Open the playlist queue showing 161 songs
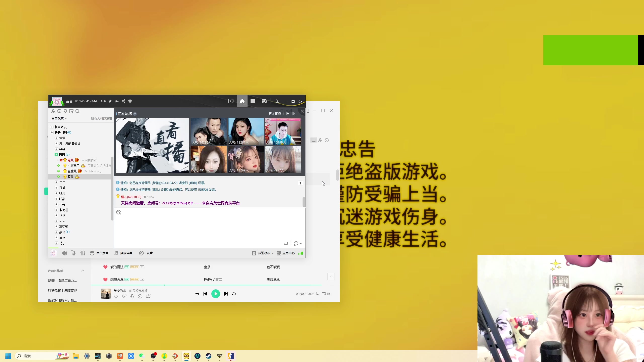The height and width of the screenshot is (362, 644). pos(327,294)
